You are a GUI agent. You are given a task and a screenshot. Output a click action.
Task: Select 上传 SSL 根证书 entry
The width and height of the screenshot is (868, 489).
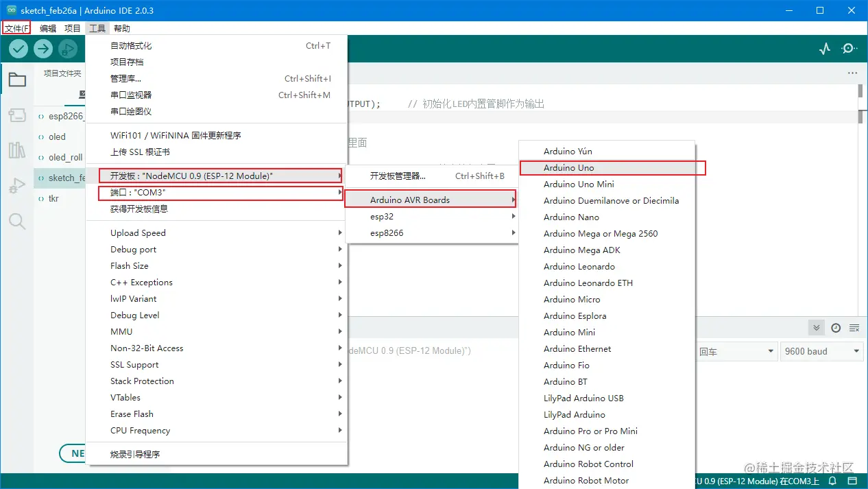tap(217, 152)
